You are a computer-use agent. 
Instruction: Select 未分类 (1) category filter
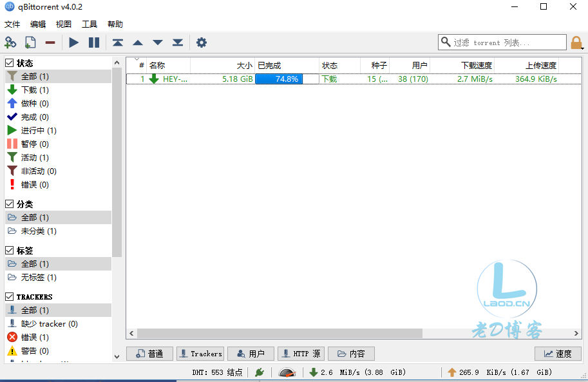tap(59, 231)
